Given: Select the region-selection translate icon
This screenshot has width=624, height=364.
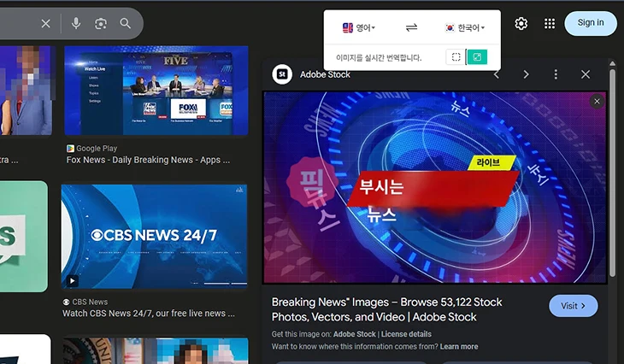Looking at the screenshot, I should coord(456,57).
